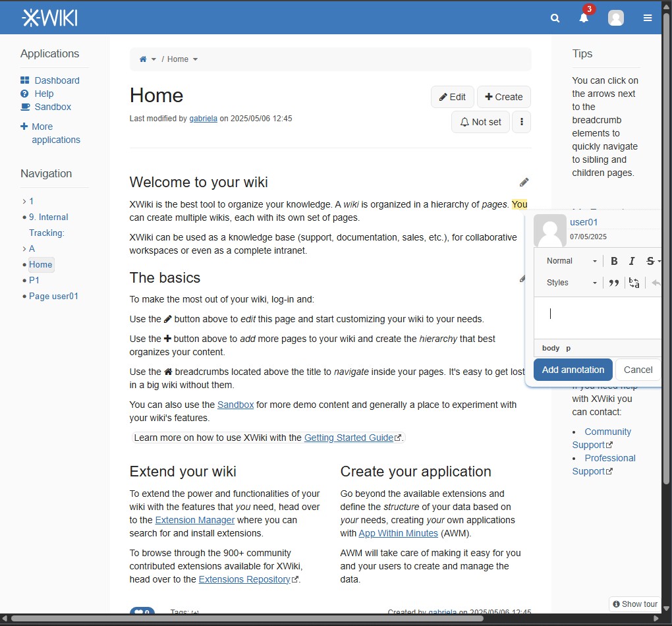Screen dimensions: 672x626
Task: Select Home in the navigation tree
Action: [x=41, y=264]
